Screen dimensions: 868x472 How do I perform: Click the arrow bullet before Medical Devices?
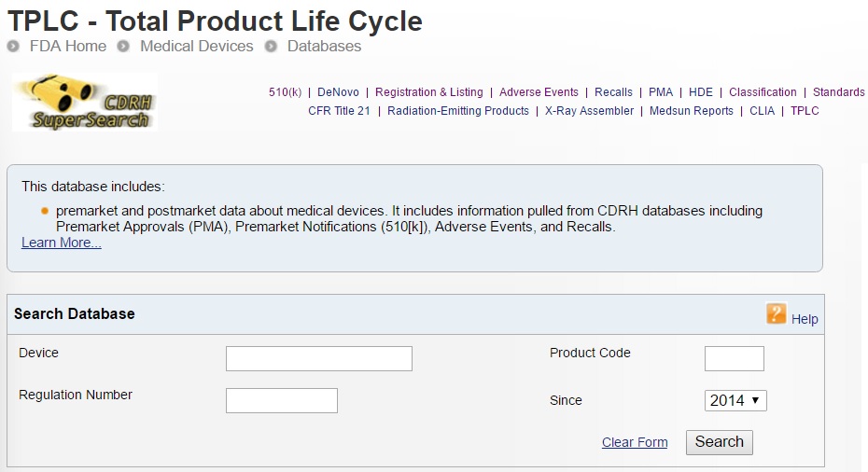pos(123,47)
